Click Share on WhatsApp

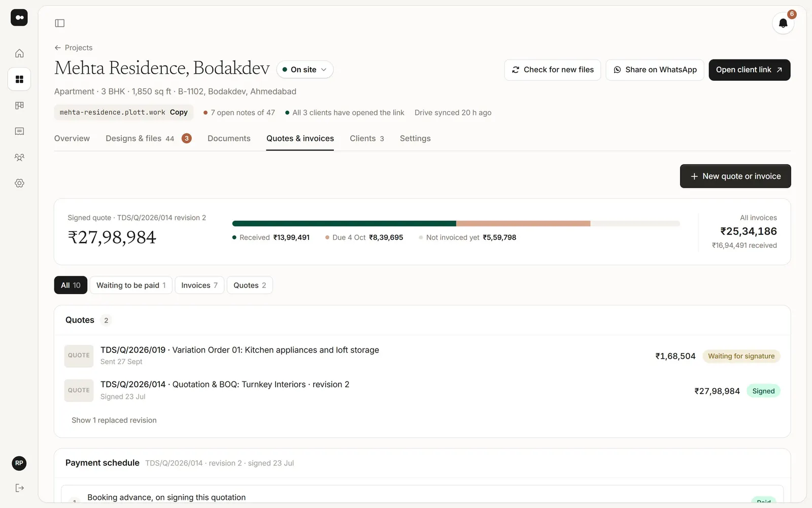coord(655,70)
